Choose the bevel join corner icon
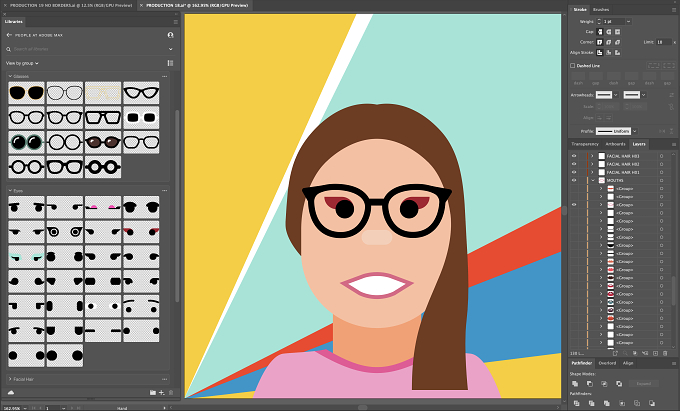The height and width of the screenshot is (411, 680). click(617, 42)
